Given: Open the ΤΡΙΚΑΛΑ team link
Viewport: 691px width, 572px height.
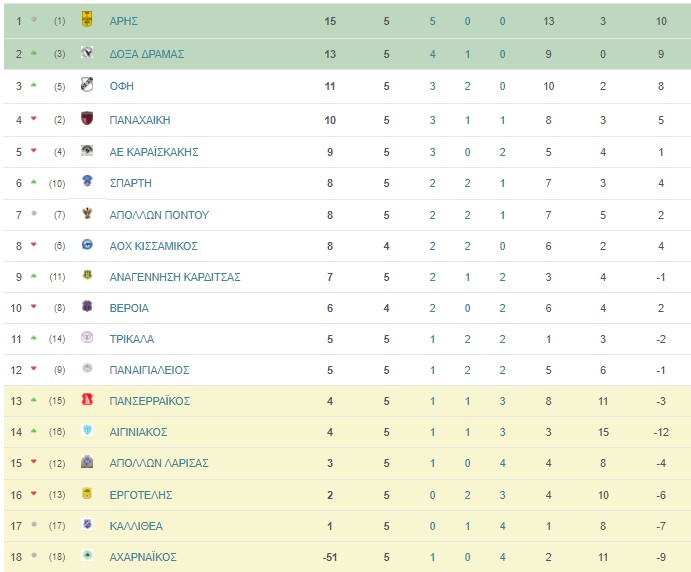Looking at the screenshot, I should click(x=132, y=339).
